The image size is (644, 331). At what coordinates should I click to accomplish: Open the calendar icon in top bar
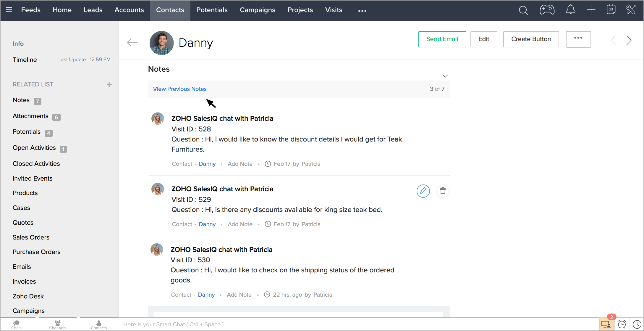pos(611,10)
